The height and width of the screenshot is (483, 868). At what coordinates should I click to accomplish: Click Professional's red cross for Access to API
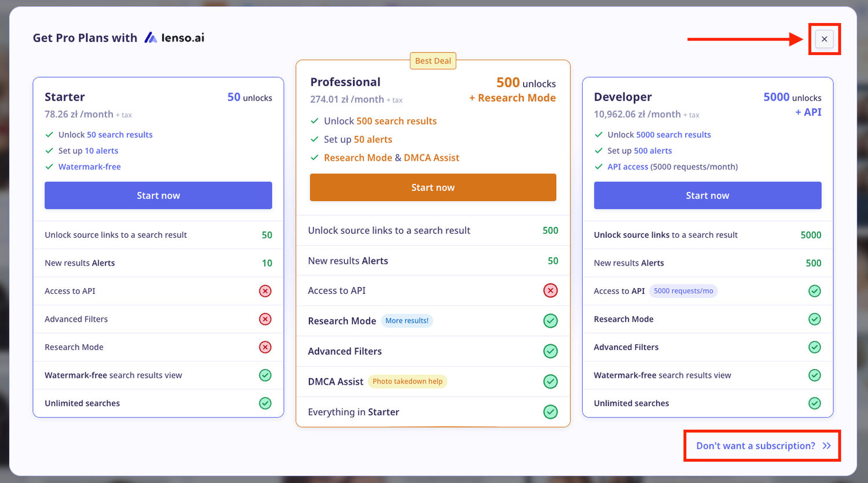(x=550, y=290)
